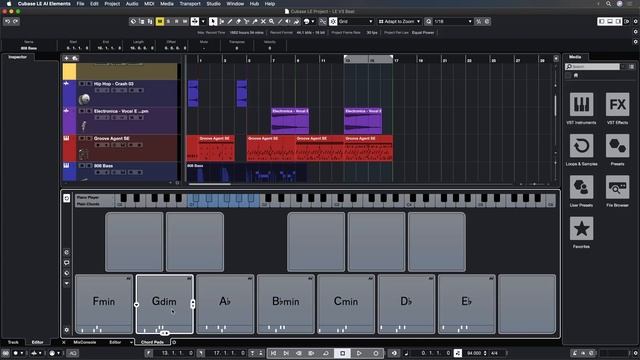Viewport: 640px width, 360px height.
Task: Toggle the yellow Mute state button
Action: tap(160, 21)
